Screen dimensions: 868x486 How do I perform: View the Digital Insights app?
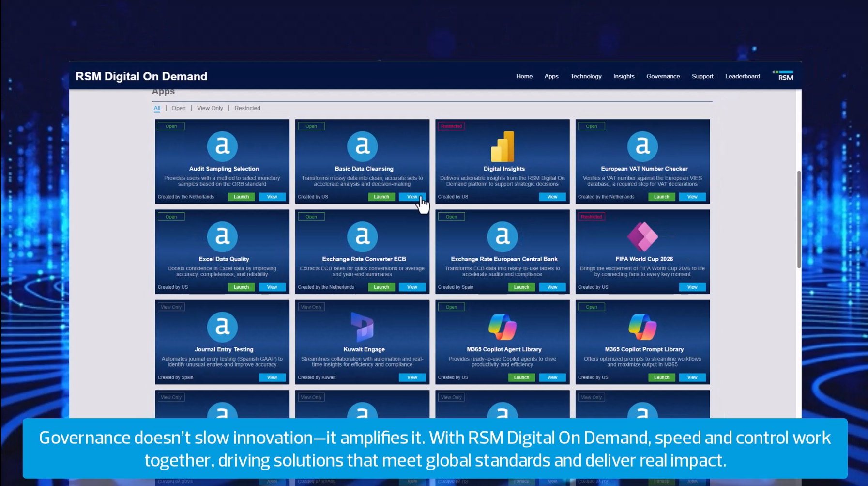pos(552,197)
